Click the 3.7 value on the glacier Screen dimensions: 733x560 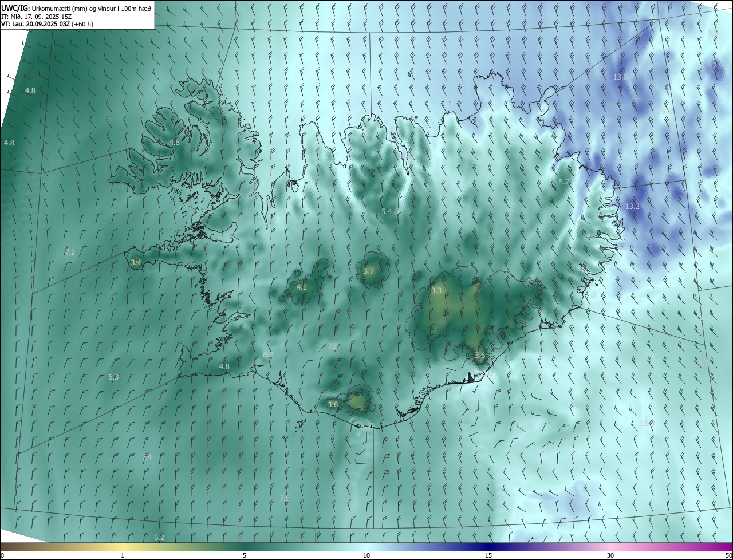pyautogui.click(x=368, y=271)
